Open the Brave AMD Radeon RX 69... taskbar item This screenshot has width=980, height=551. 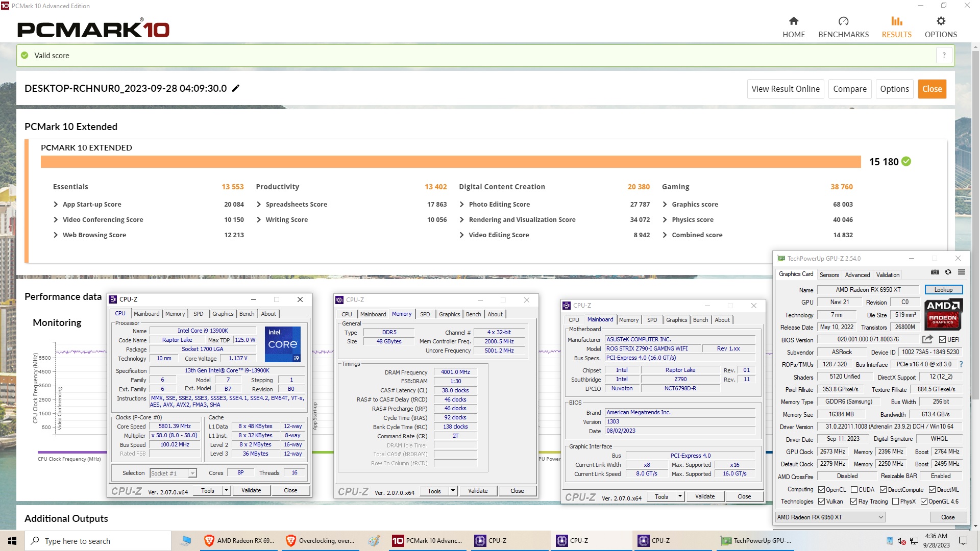pyautogui.click(x=239, y=541)
